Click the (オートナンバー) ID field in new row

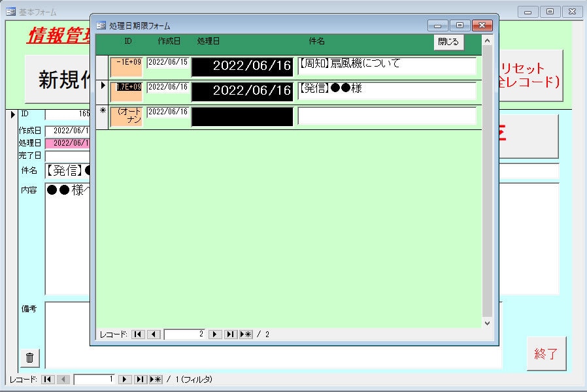[127, 116]
